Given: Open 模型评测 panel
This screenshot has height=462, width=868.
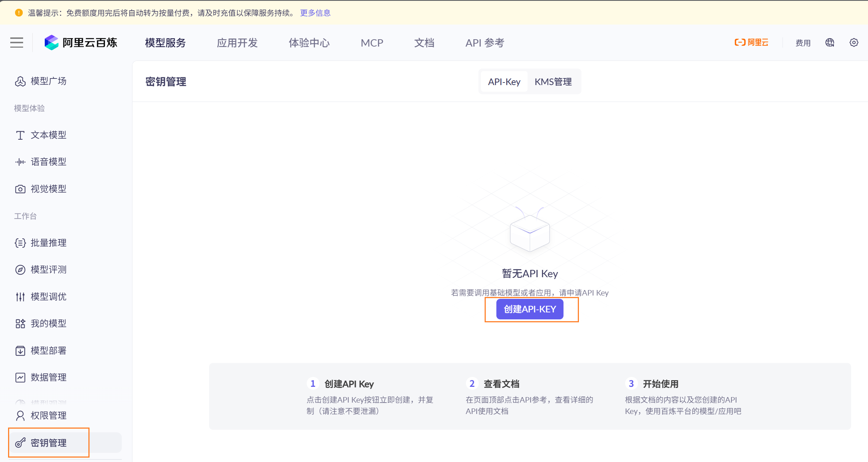Looking at the screenshot, I should (x=48, y=269).
